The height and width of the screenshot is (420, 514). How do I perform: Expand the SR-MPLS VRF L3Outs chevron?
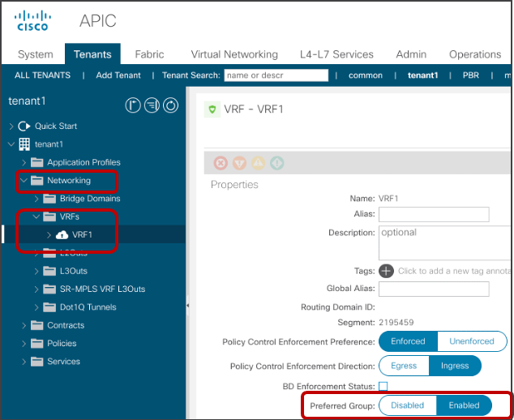click(x=36, y=289)
